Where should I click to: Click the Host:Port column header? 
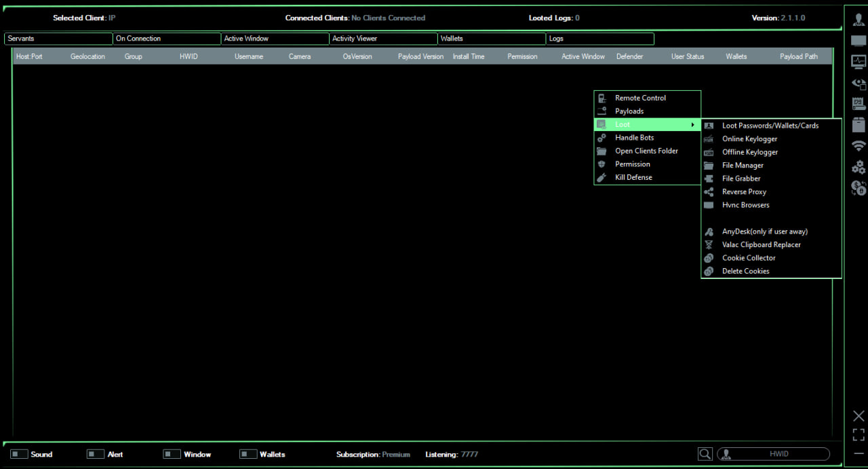click(x=29, y=56)
